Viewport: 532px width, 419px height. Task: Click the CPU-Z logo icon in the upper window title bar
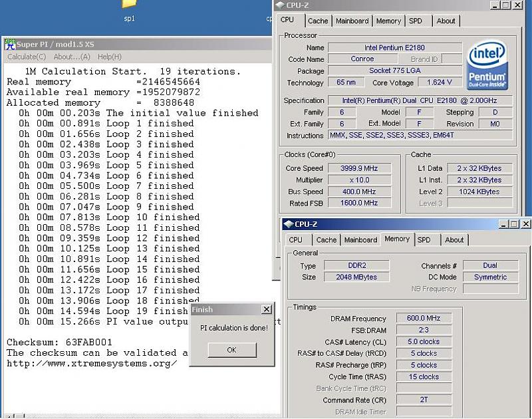tap(280, 5)
